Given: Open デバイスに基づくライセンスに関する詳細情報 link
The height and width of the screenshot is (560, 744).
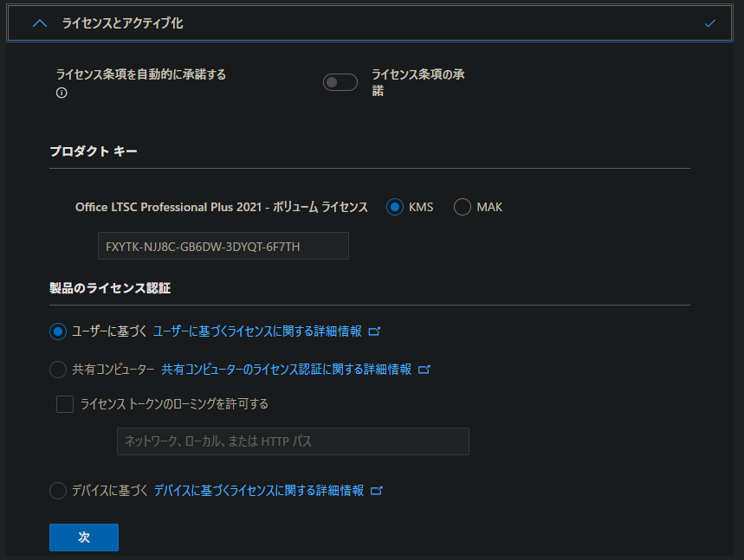Looking at the screenshot, I should point(259,490).
